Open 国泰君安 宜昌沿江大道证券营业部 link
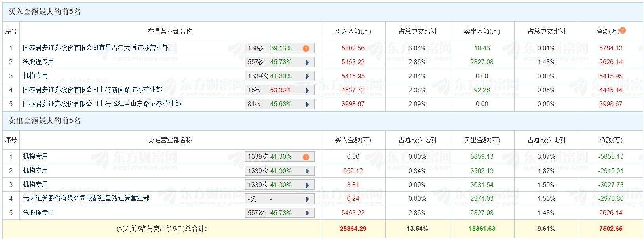The image size is (644, 240). [95, 48]
